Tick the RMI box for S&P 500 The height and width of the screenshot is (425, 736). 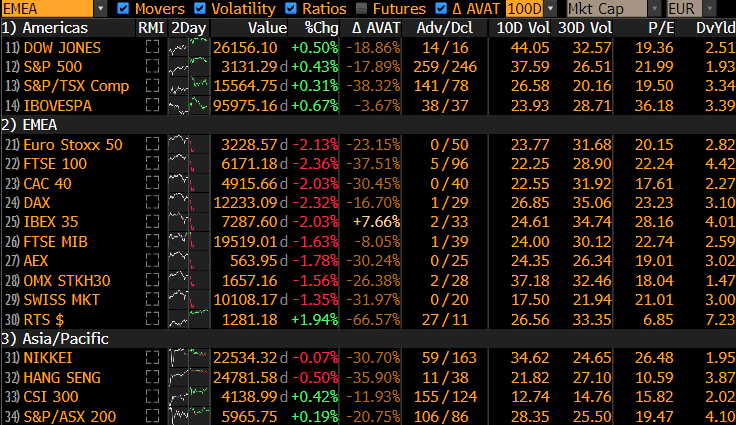(152, 66)
